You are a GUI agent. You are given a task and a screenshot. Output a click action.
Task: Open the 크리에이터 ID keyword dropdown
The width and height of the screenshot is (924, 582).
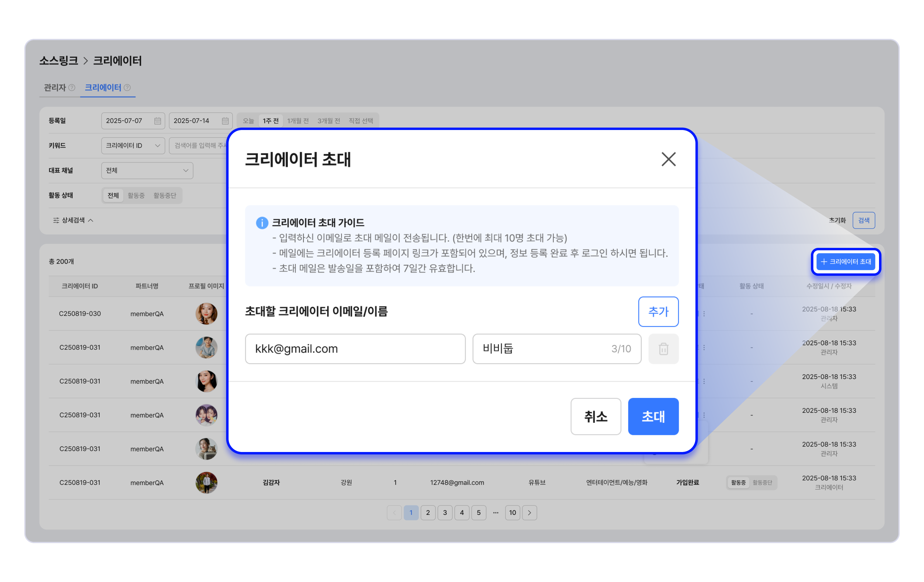[133, 146]
